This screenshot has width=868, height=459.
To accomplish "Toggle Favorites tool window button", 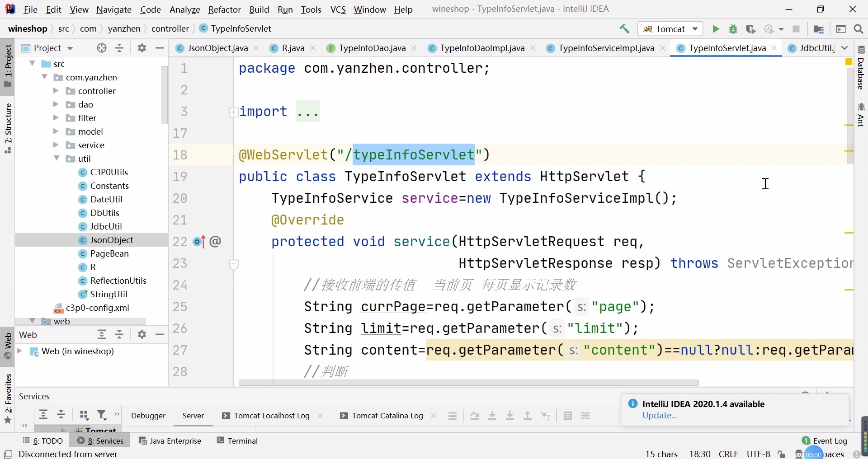I will tap(8, 398).
